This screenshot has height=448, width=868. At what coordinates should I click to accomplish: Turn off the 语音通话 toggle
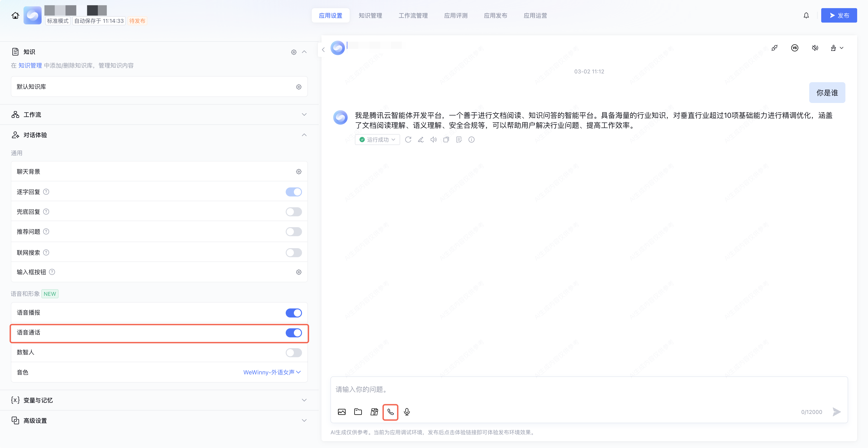pos(293,333)
